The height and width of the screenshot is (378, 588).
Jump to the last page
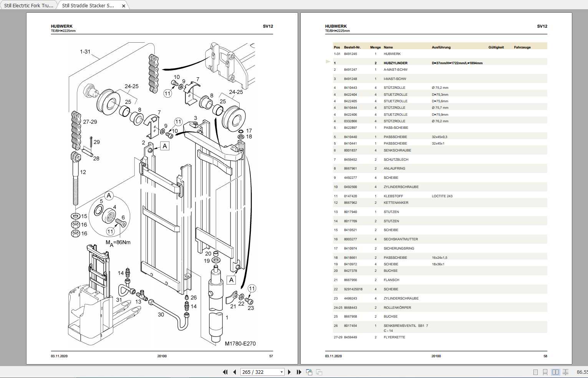pyautogui.click(x=299, y=372)
